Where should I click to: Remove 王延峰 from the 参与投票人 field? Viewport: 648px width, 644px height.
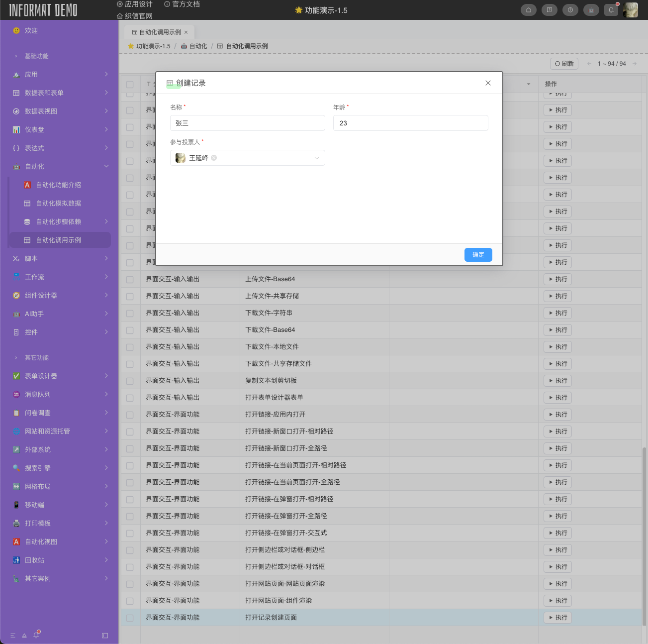click(x=214, y=158)
